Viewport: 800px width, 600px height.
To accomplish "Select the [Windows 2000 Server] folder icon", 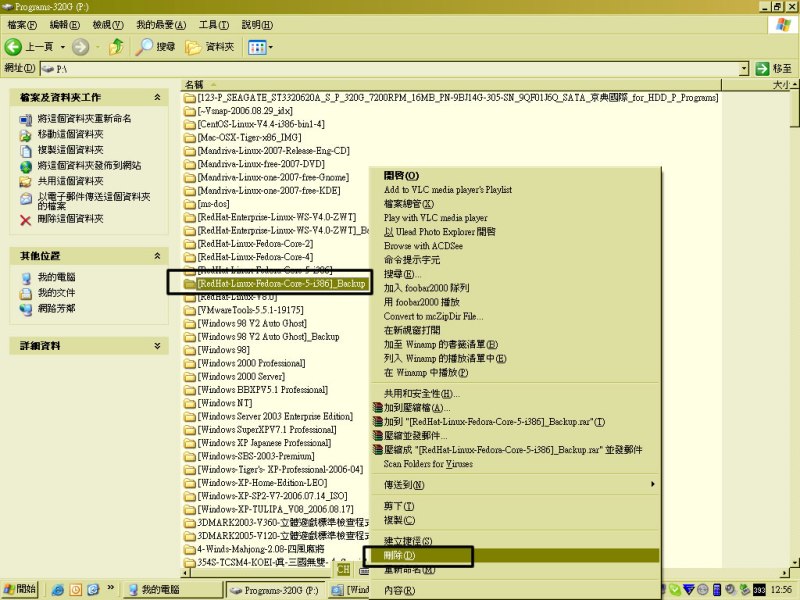I will coord(190,376).
